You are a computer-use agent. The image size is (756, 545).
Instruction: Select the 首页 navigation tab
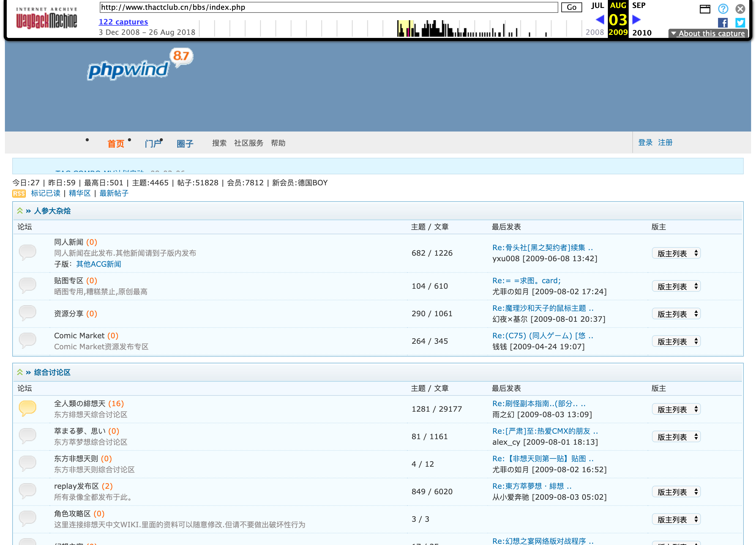click(x=116, y=143)
